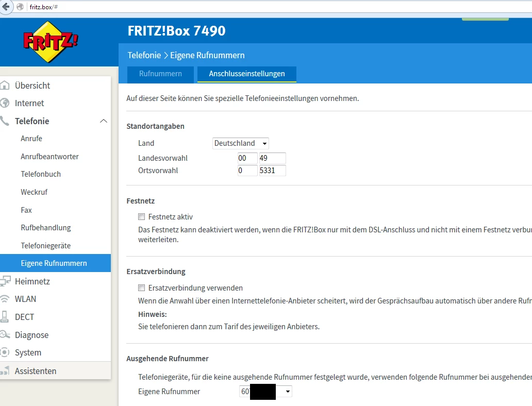Enable Ersatzverbindung verwenden checkbox
This screenshot has height=406, width=532.
coord(141,287)
